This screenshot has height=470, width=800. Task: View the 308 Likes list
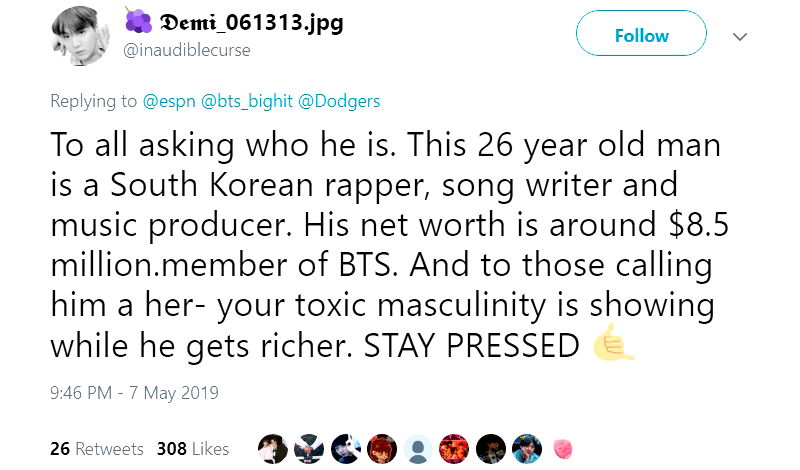tap(193, 448)
